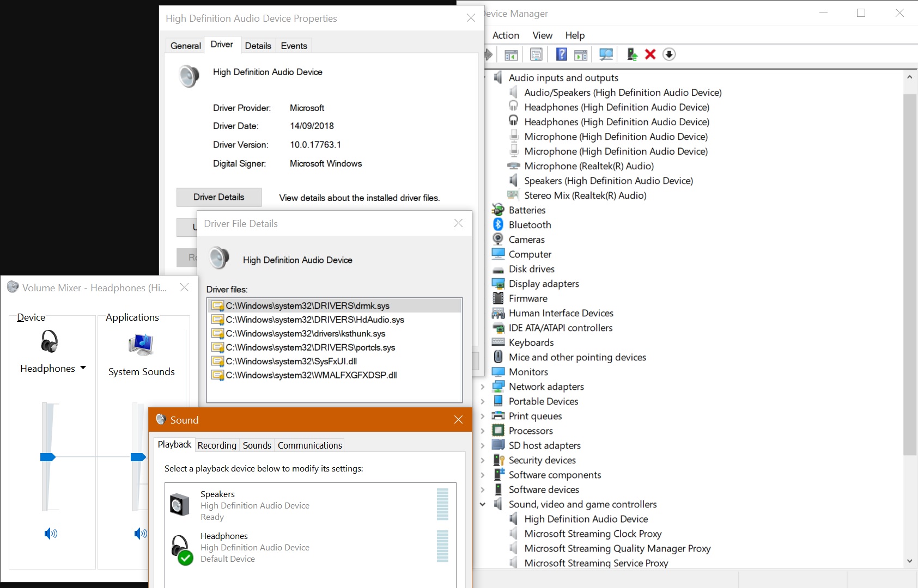
Task: Mute System Sounds in Volume Mixer
Action: point(141,533)
